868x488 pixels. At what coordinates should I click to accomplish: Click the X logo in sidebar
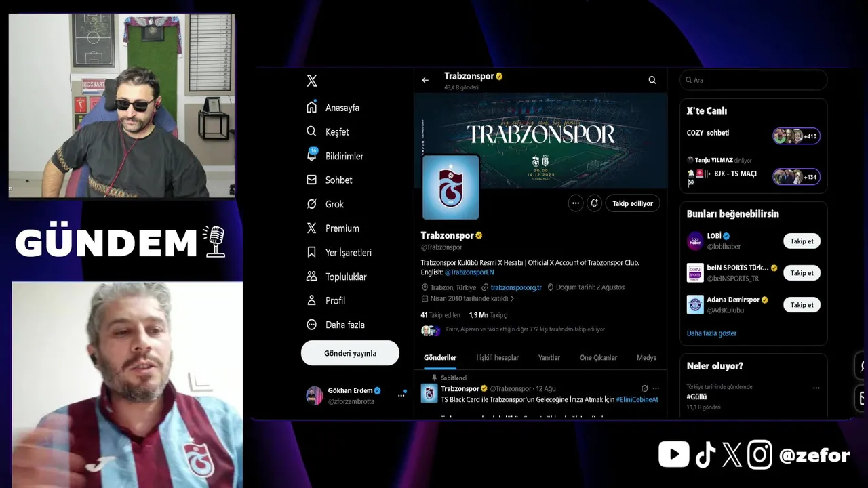[x=312, y=81]
